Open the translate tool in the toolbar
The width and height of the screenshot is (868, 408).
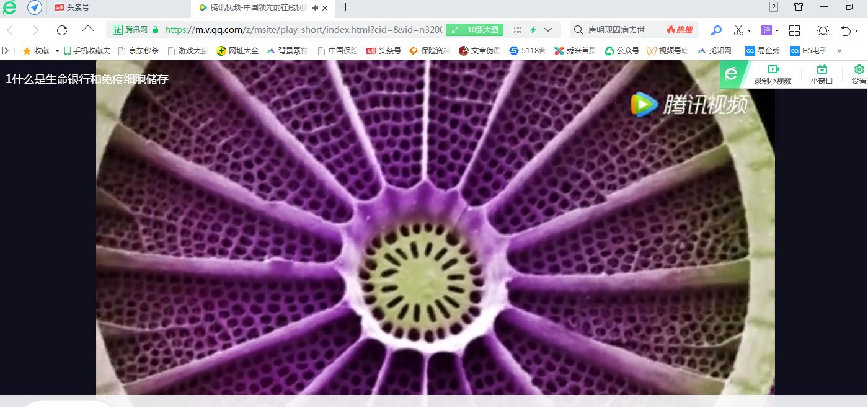[x=766, y=30]
